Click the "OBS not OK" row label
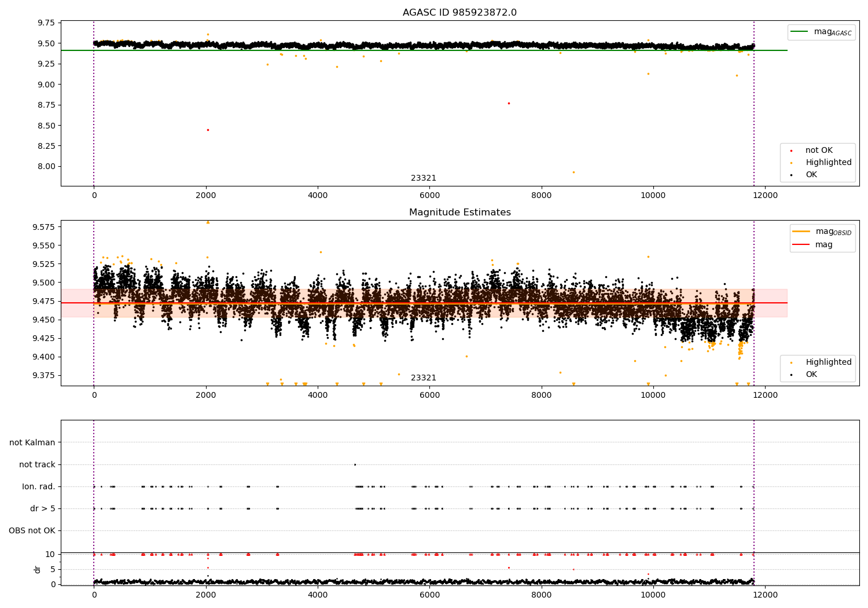 32,530
